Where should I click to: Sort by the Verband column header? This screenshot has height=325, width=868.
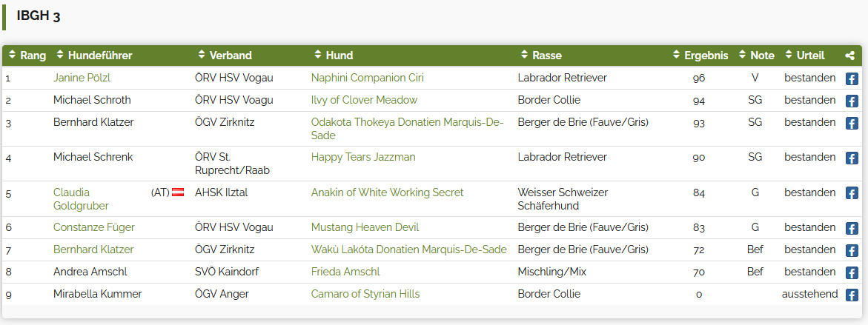(x=225, y=56)
